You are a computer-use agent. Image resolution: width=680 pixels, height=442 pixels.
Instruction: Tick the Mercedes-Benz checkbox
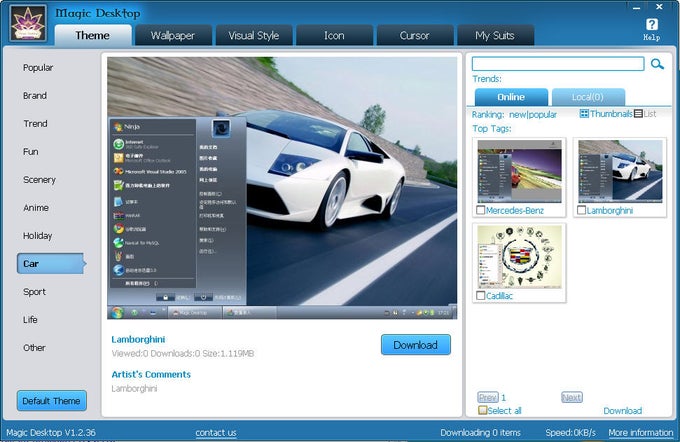[481, 210]
